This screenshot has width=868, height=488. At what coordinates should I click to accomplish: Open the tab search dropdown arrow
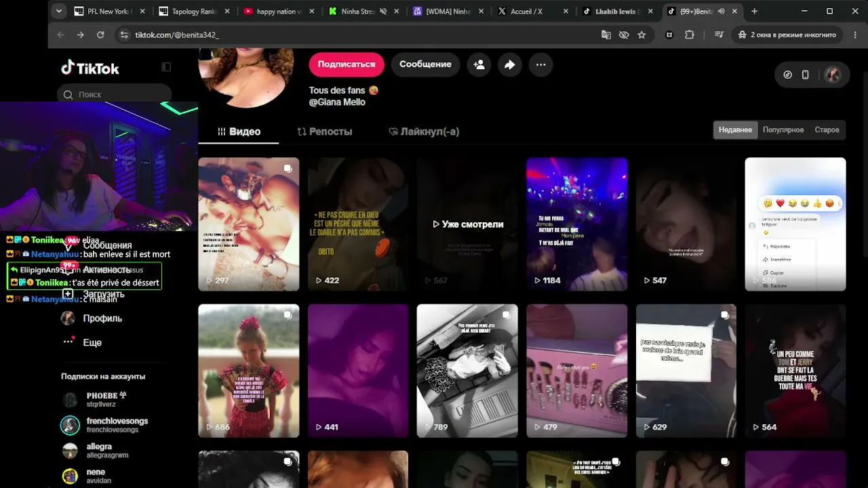(x=59, y=11)
